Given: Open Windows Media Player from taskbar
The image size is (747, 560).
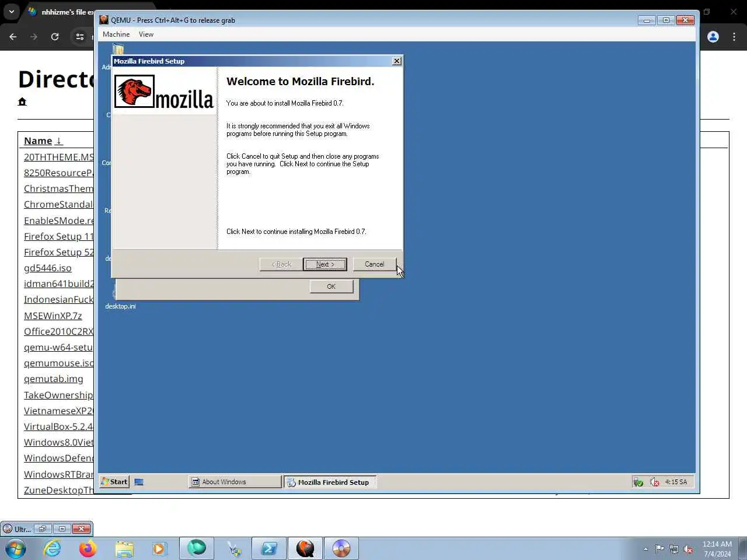Looking at the screenshot, I should 159,548.
